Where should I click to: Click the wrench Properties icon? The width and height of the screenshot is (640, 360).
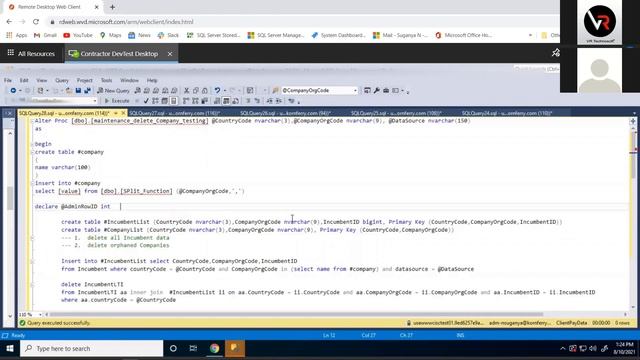[x=376, y=91]
